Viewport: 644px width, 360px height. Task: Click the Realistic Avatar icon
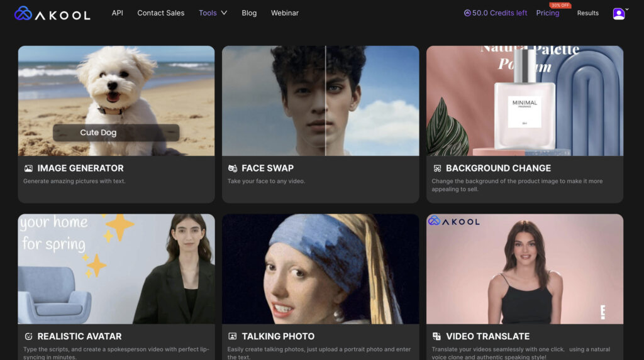pyautogui.click(x=28, y=337)
